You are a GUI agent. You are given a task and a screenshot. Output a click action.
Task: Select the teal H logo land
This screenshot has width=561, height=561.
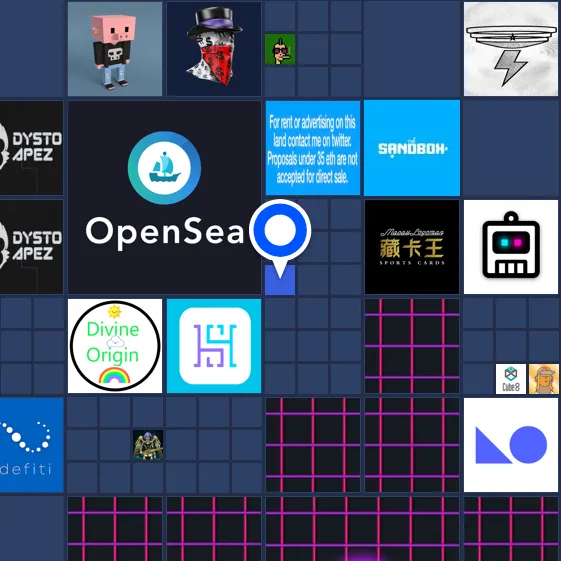pyautogui.click(x=214, y=346)
